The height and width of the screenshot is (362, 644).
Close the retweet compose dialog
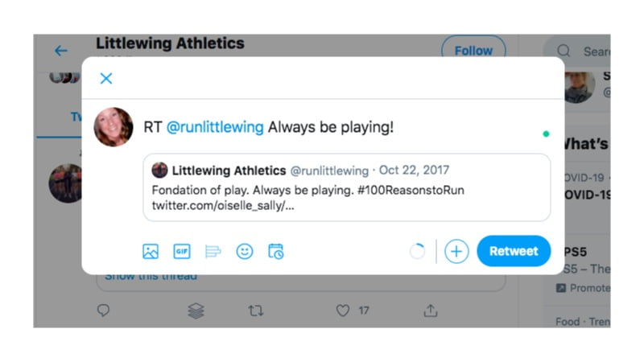click(106, 78)
